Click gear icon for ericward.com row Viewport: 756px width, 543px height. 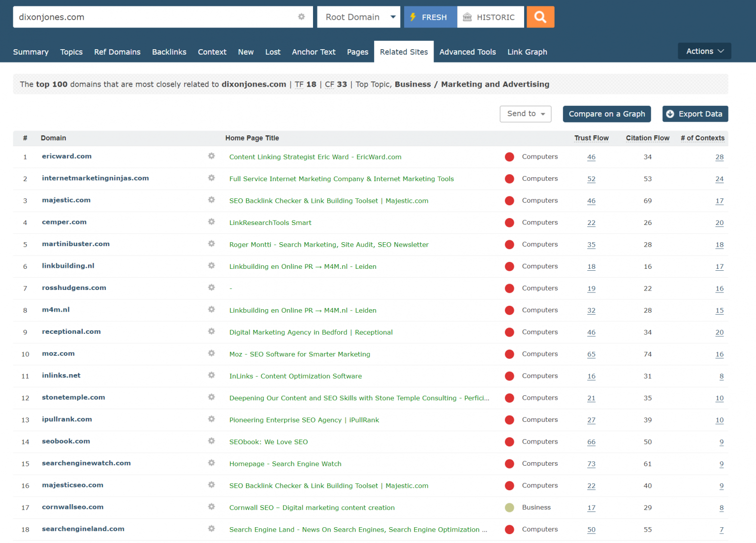coord(211,156)
